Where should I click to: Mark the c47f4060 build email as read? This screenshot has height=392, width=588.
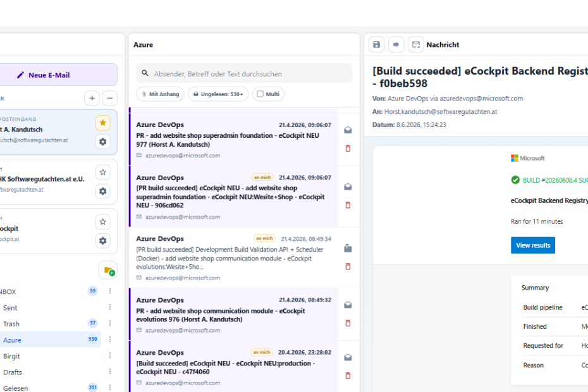pyautogui.click(x=348, y=357)
